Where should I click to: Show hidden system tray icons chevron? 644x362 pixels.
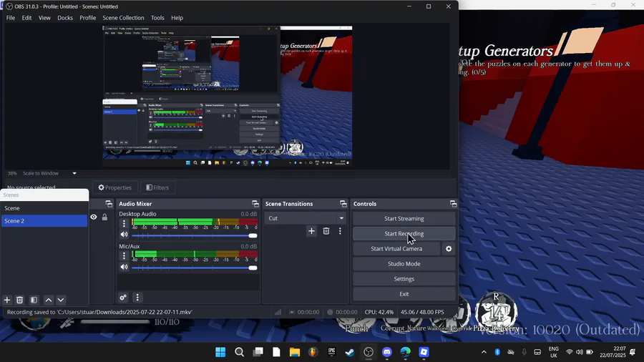click(x=484, y=352)
